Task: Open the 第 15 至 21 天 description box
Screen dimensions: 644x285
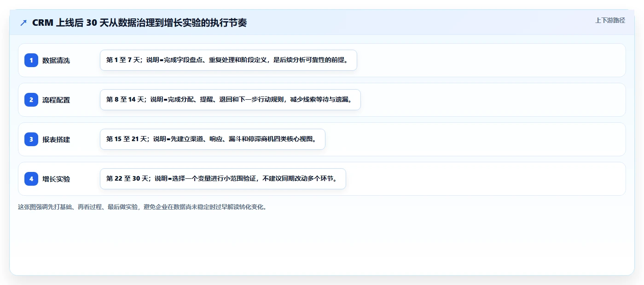Action: (213, 139)
